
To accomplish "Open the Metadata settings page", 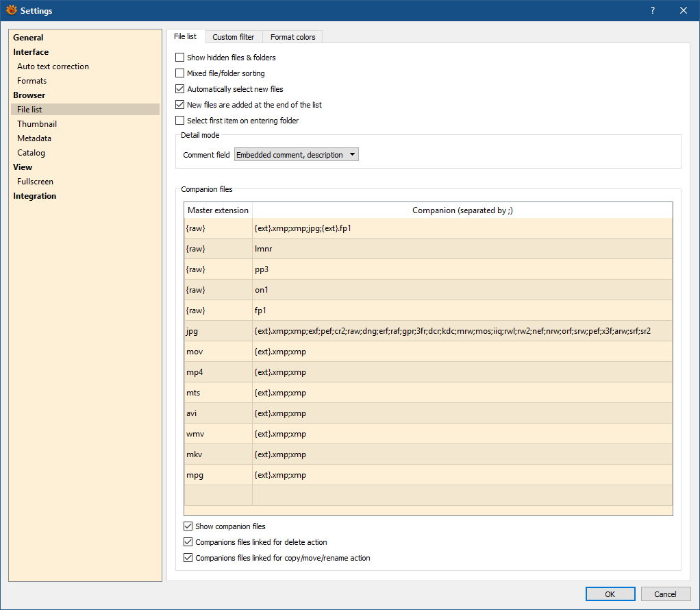I will pos(34,138).
